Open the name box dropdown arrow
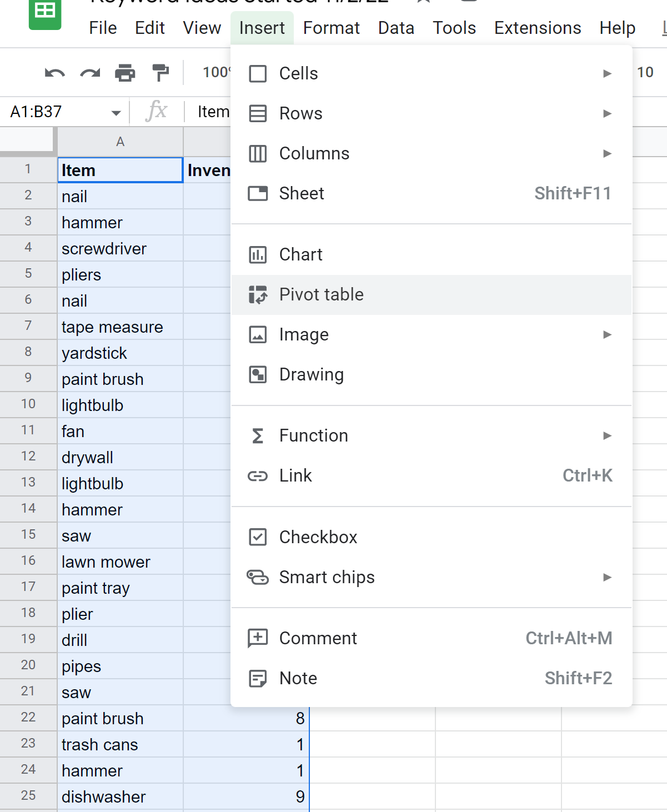This screenshot has width=667, height=812. [116, 113]
